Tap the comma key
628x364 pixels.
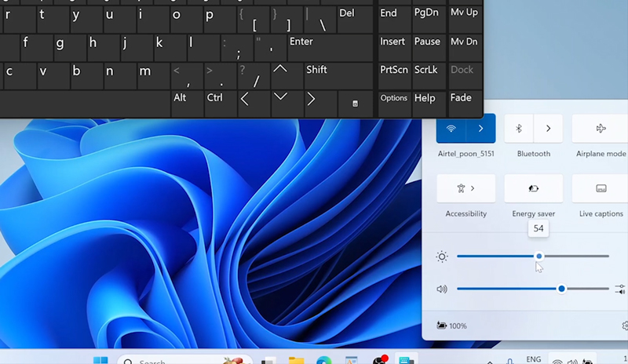click(x=188, y=75)
